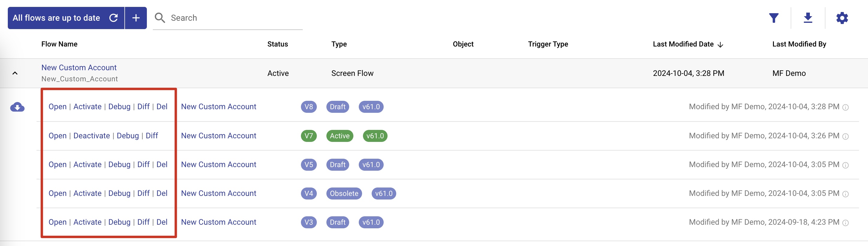Click info icon on the 3:28 PM row
Screen dimensions: 868x246
point(845,107)
